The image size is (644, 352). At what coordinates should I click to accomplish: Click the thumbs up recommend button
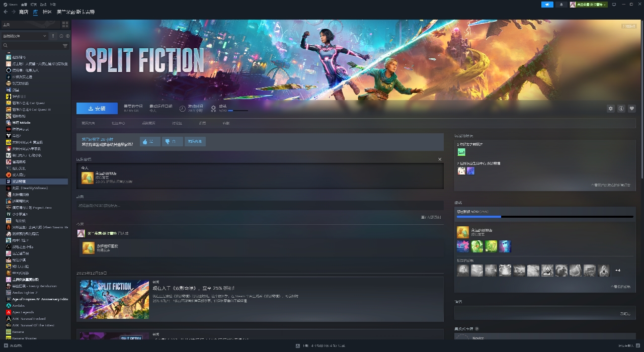[150, 141]
